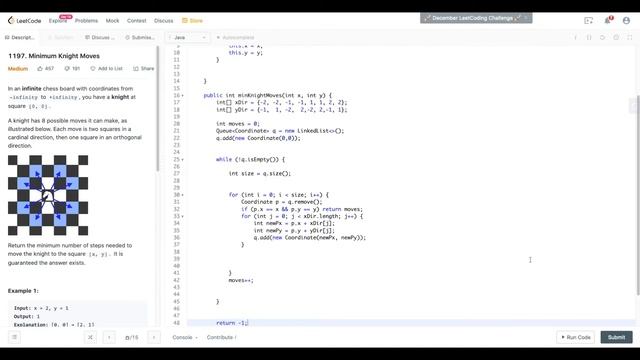Open the Java language dropdown
This screenshot has width=640, height=360.
tap(188, 37)
